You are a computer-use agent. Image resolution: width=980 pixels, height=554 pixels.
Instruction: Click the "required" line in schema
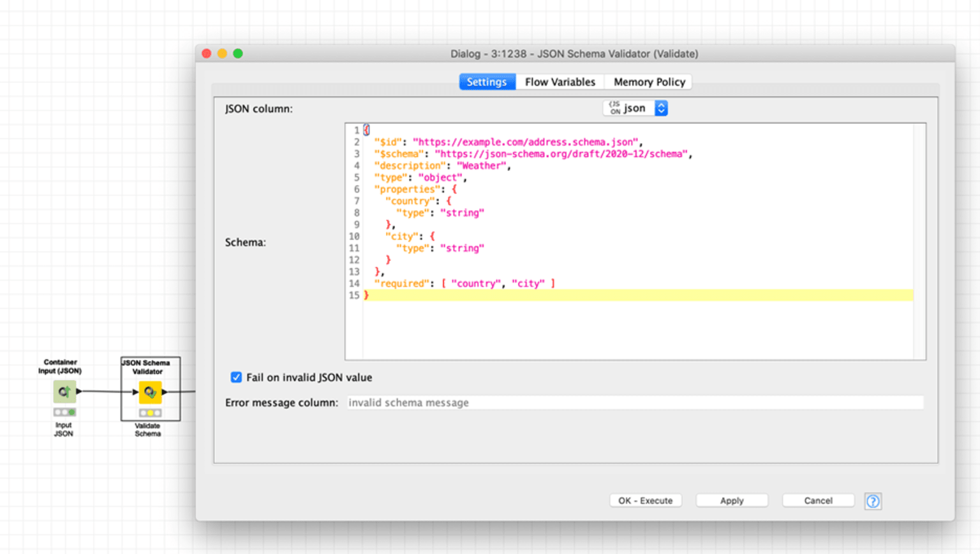(x=464, y=283)
